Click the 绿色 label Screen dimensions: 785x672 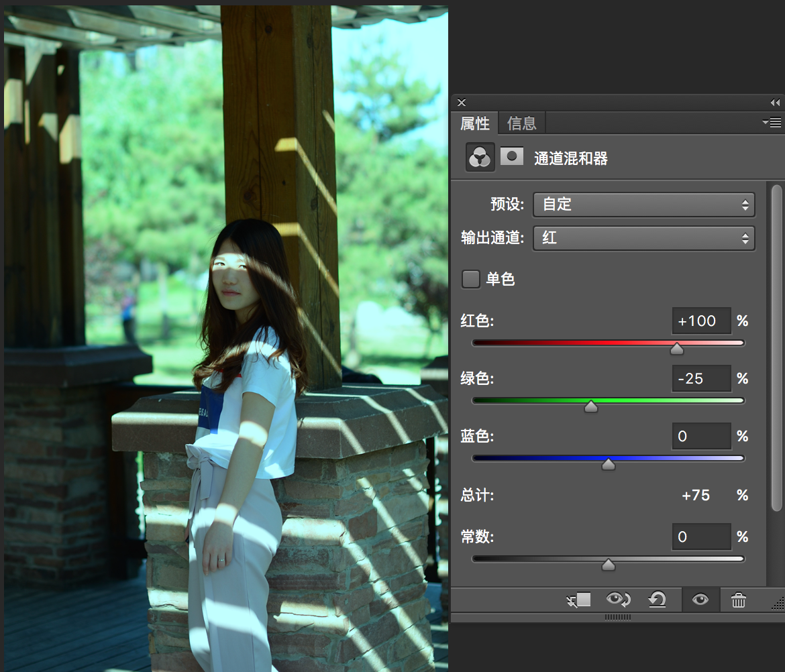click(477, 378)
